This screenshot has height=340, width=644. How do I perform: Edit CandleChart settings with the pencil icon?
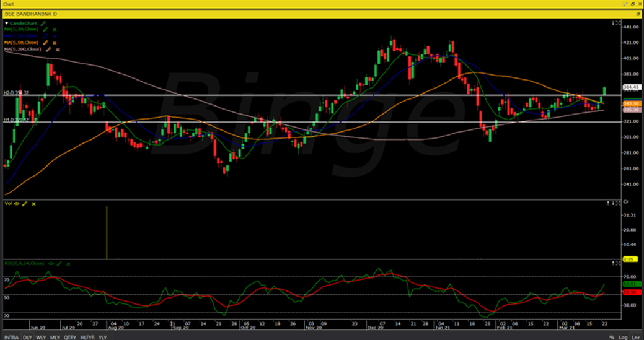tap(43, 24)
